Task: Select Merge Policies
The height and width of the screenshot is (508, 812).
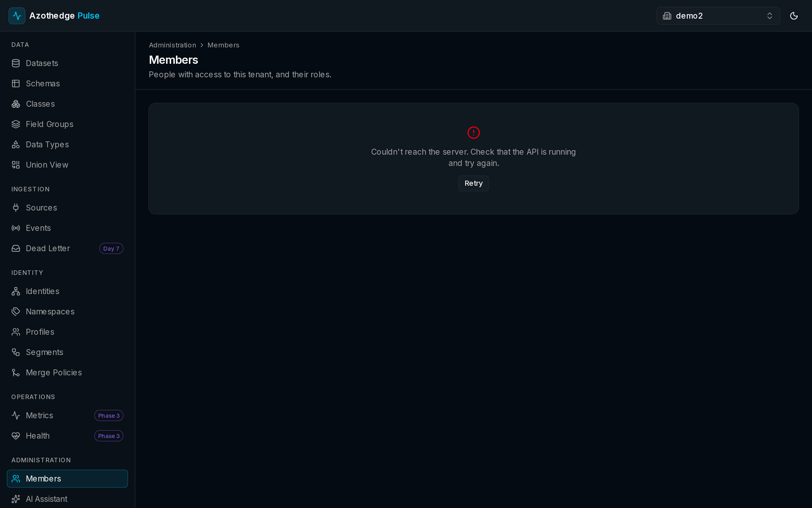Action: pos(67,373)
